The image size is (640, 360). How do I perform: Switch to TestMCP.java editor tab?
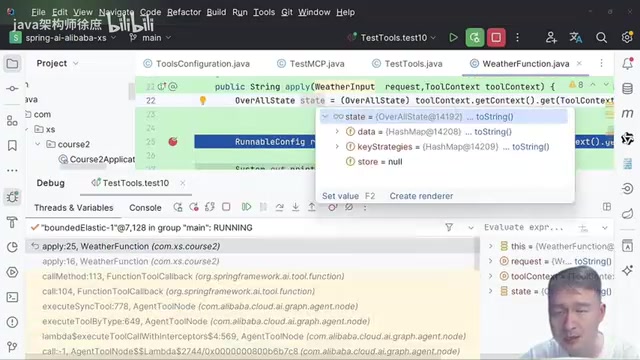click(311, 64)
